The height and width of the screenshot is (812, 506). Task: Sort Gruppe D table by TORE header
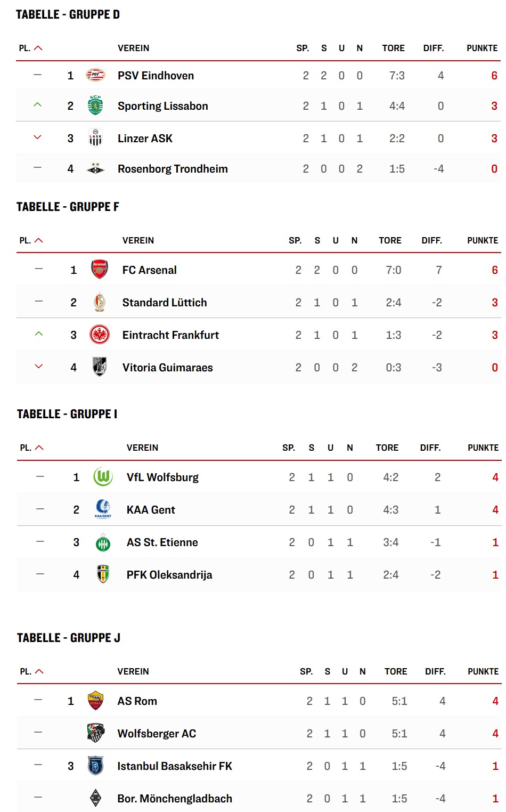coord(393,48)
